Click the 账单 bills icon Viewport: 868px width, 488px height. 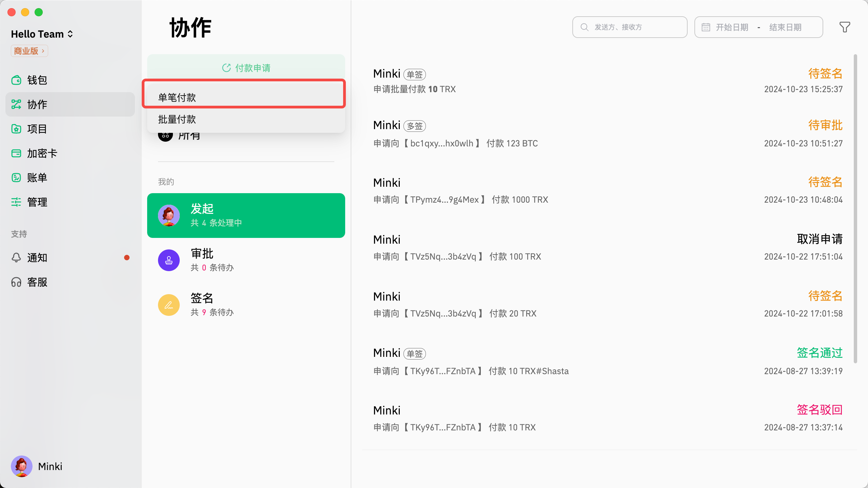coord(16,178)
